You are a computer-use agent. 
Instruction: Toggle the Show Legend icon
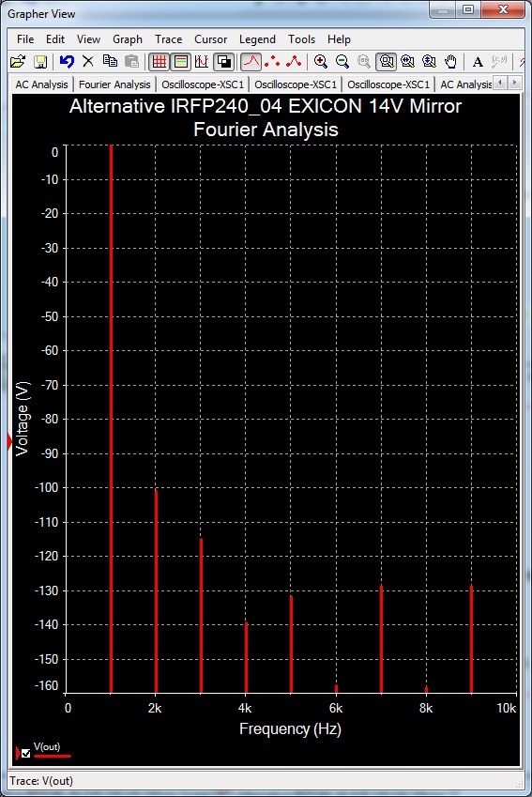tap(181, 62)
